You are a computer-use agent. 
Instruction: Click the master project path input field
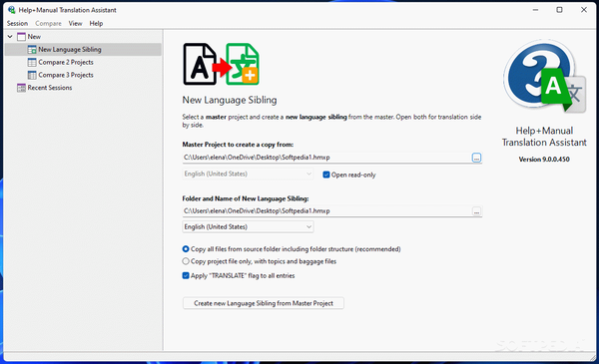point(327,158)
